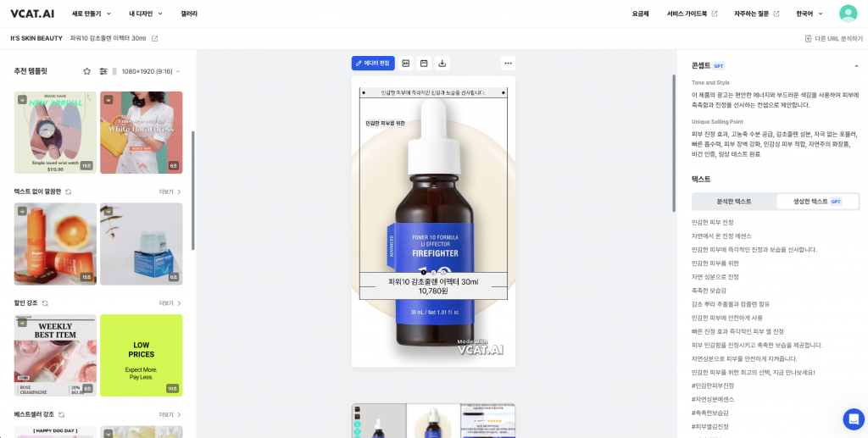
Task: Click crown badge on NEW ARRIVAL template
Action: (21, 100)
